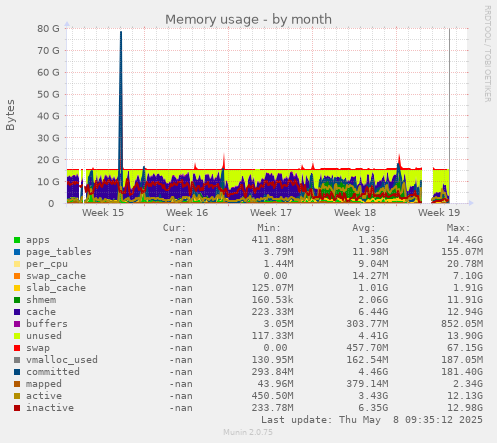Click the slab_cache yellow swatch
This screenshot has height=443, width=497.
click(17, 288)
